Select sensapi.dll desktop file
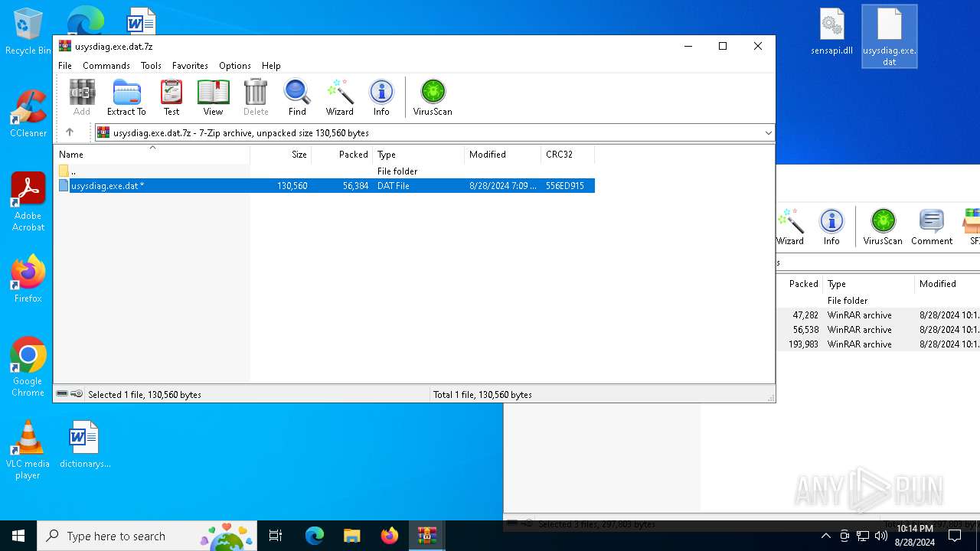 pyautogui.click(x=831, y=32)
